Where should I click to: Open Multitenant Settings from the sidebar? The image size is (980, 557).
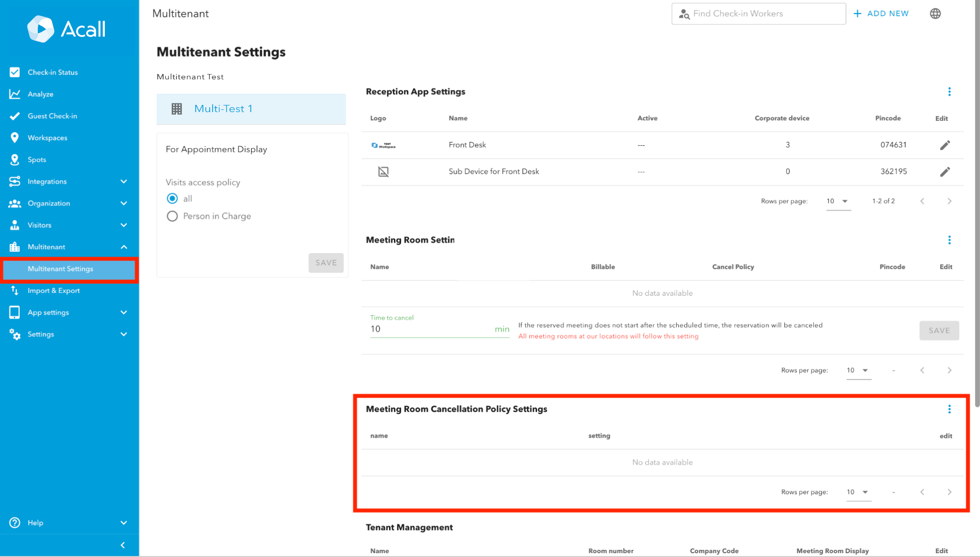coord(60,269)
